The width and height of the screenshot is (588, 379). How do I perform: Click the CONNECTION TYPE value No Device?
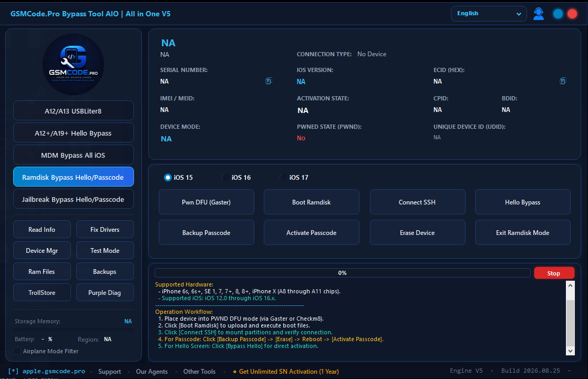[x=372, y=54]
